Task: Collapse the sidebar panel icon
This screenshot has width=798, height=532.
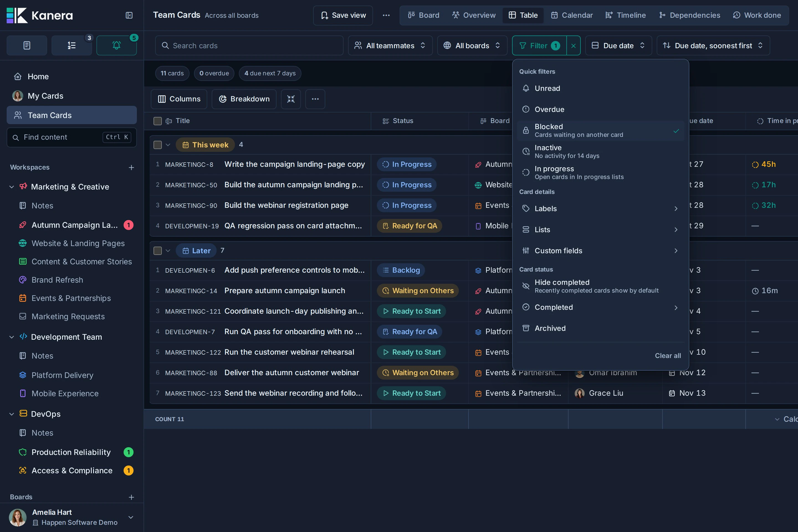Action: (x=129, y=15)
